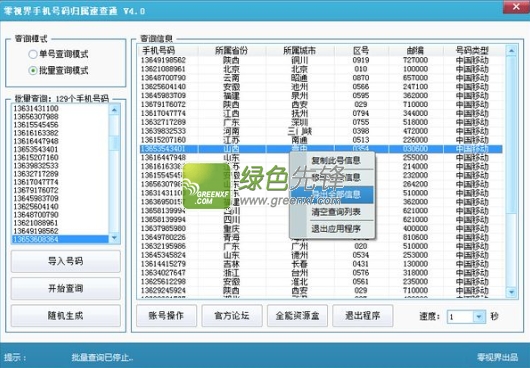The height and width of the screenshot is (368, 530).
Task: Close the 零视界手机号码归属速查通 window
Action: click(x=516, y=7)
